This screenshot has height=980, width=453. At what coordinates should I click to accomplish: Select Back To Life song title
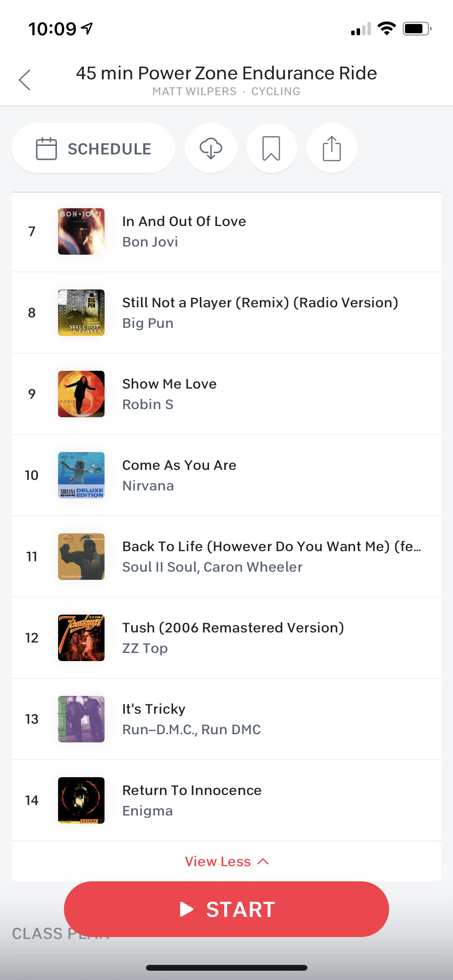pos(271,547)
